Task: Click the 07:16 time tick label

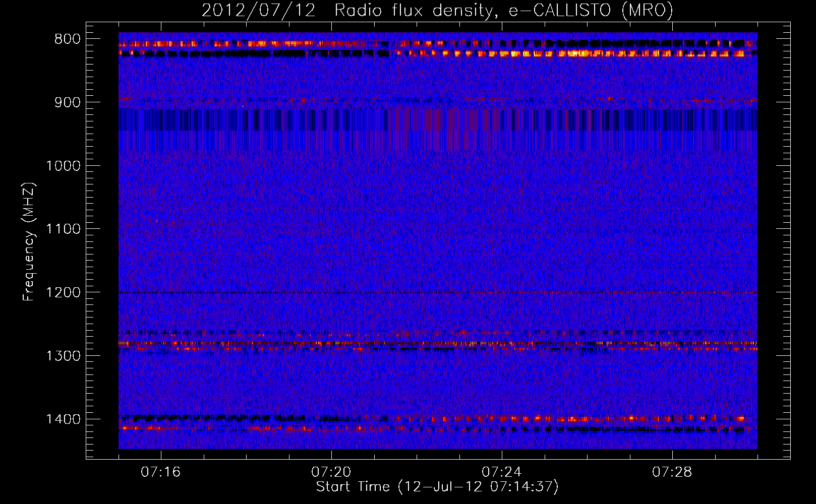Action: point(161,472)
